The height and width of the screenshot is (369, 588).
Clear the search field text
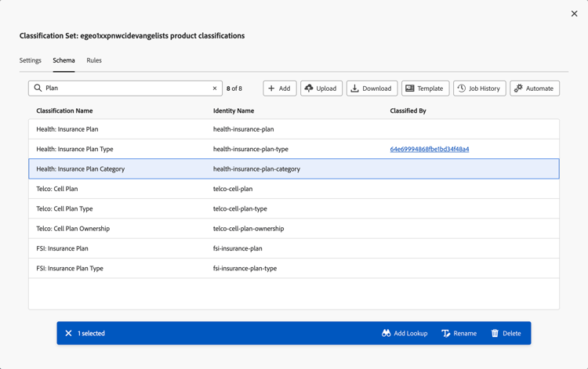215,89
